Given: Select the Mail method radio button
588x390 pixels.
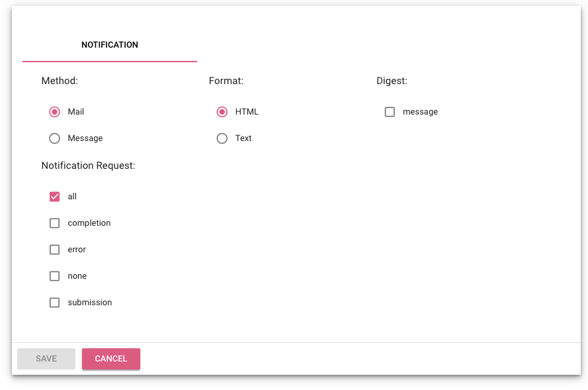Looking at the screenshot, I should pos(54,112).
